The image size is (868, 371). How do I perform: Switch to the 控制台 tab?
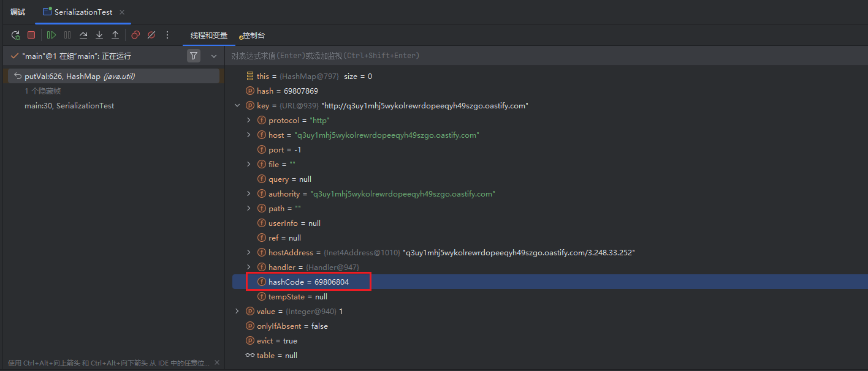(253, 36)
